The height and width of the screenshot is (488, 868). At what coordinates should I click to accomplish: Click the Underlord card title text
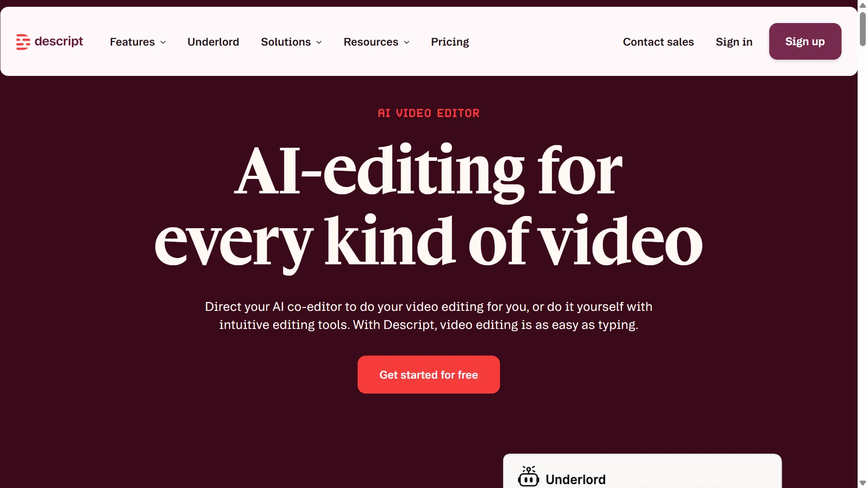point(576,479)
